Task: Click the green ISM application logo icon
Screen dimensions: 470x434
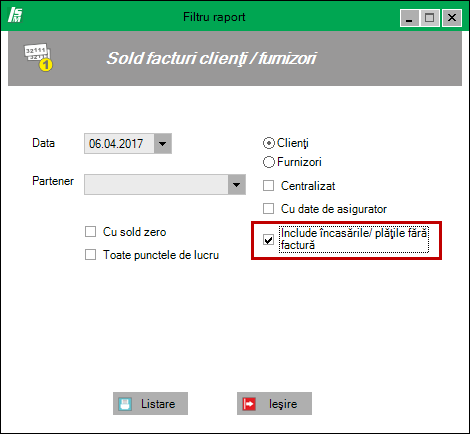Action: point(15,15)
